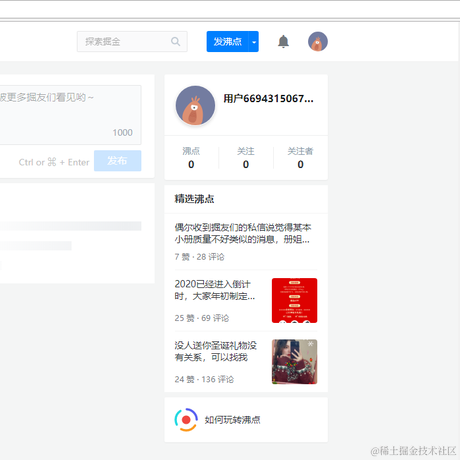Open the header user avatar menu
The image size is (460, 460).
coord(318,42)
